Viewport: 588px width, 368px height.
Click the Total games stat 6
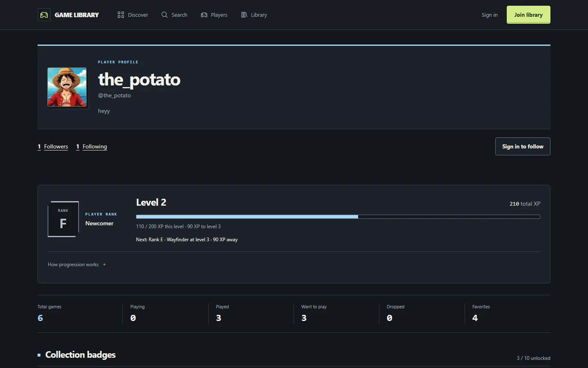40,318
